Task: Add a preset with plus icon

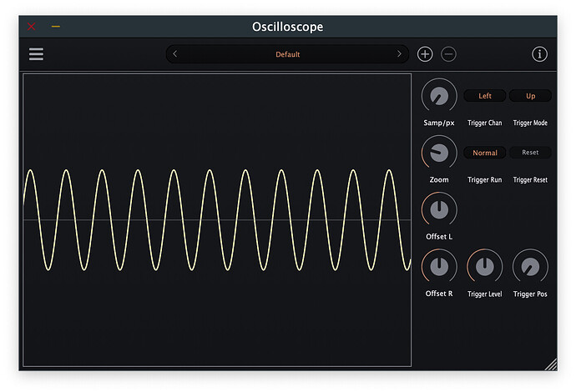Action: (x=425, y=54)
